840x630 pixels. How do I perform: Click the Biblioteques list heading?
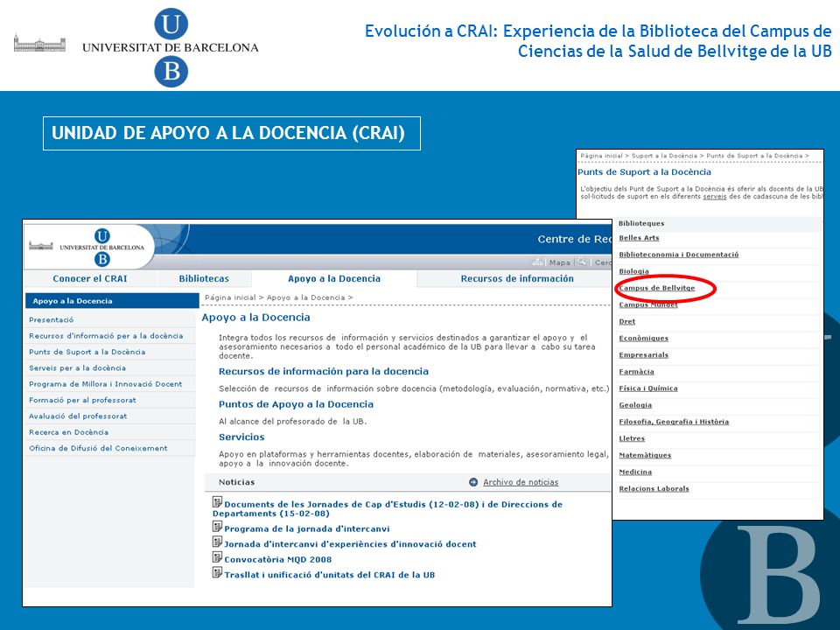point(641,223)
